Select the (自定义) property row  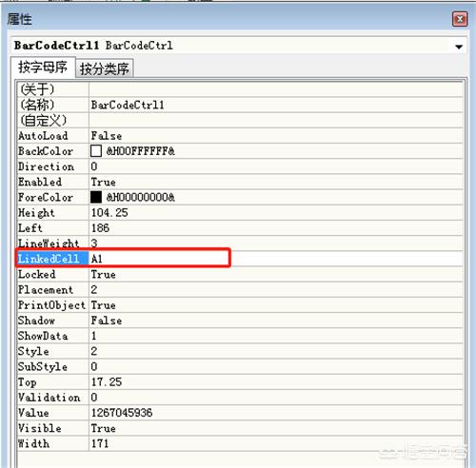(x=240, y=121)
